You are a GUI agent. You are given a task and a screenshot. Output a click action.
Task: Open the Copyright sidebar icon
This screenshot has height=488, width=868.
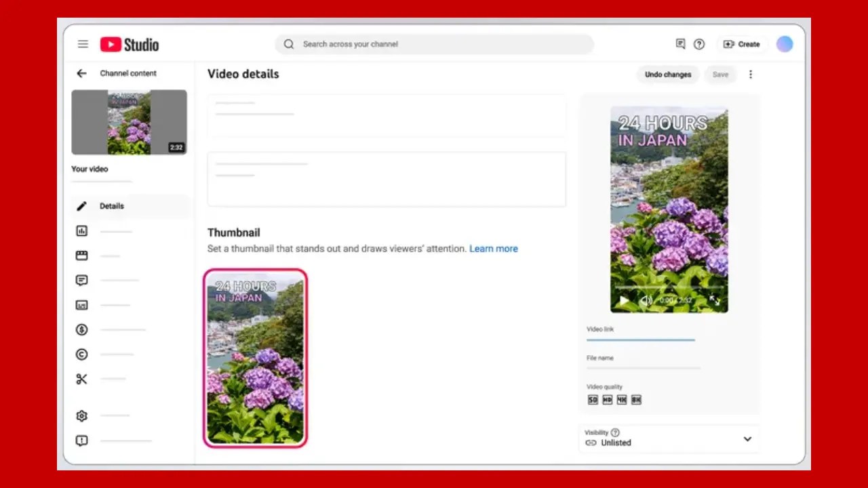[x=82, y=354]
